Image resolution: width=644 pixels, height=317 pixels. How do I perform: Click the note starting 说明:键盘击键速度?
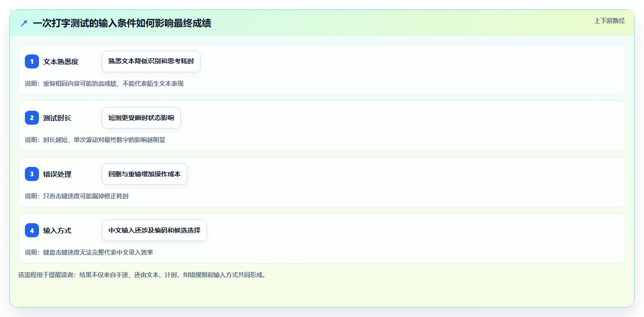[89, 252]
